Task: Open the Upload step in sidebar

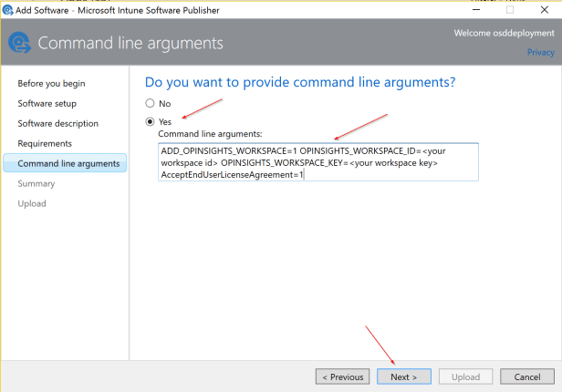Action: 32,203
